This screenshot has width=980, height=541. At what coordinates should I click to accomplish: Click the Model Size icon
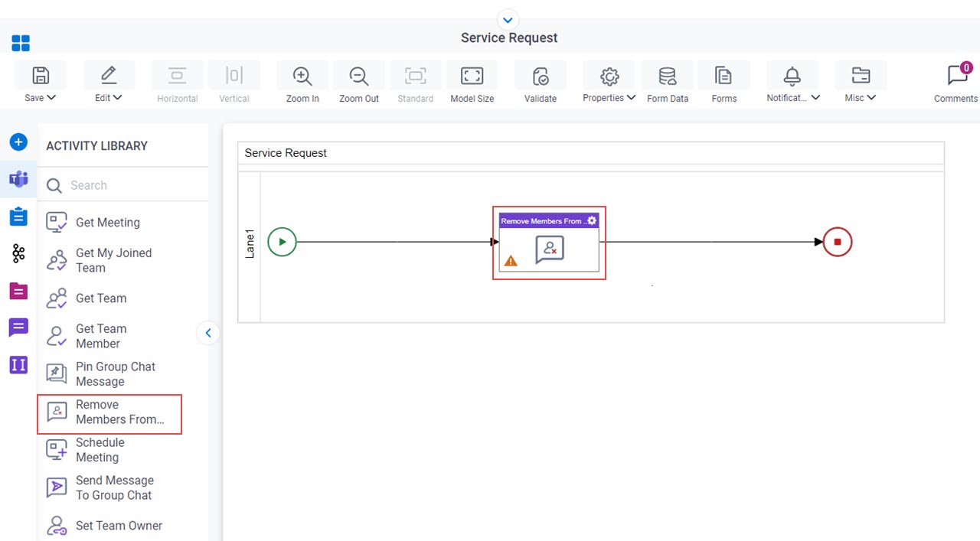pyautogui.click(x=472, y=76)
